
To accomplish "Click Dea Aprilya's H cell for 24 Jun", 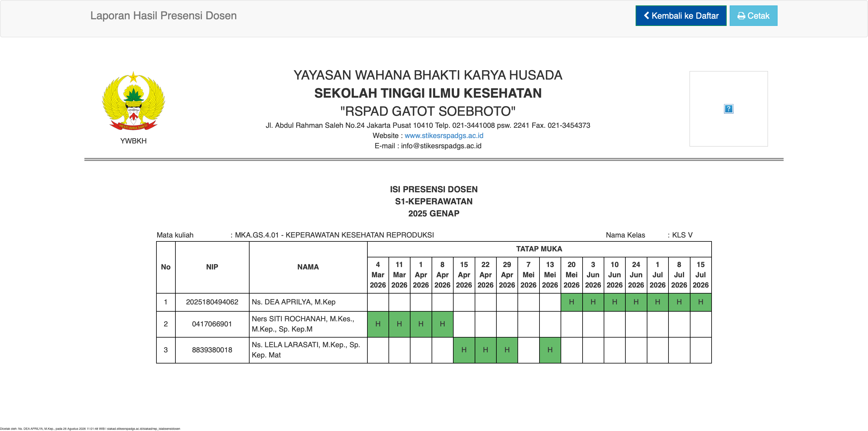I will pos(636,302).
